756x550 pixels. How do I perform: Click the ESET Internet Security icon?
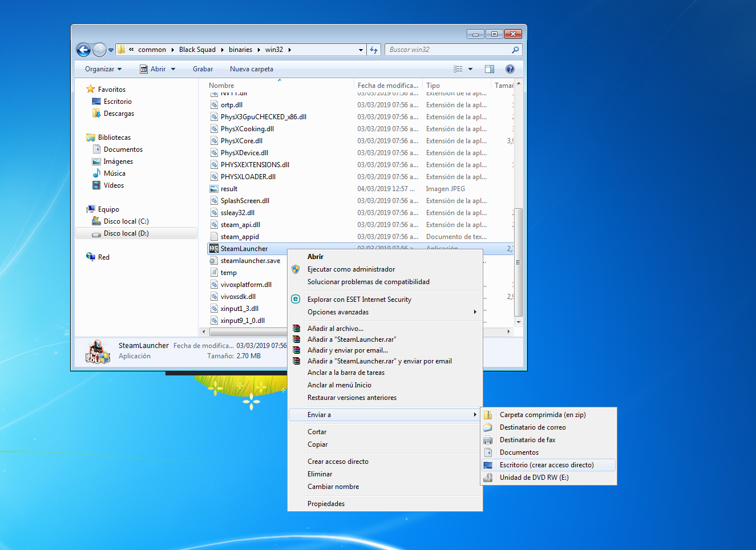click(296, 299)
